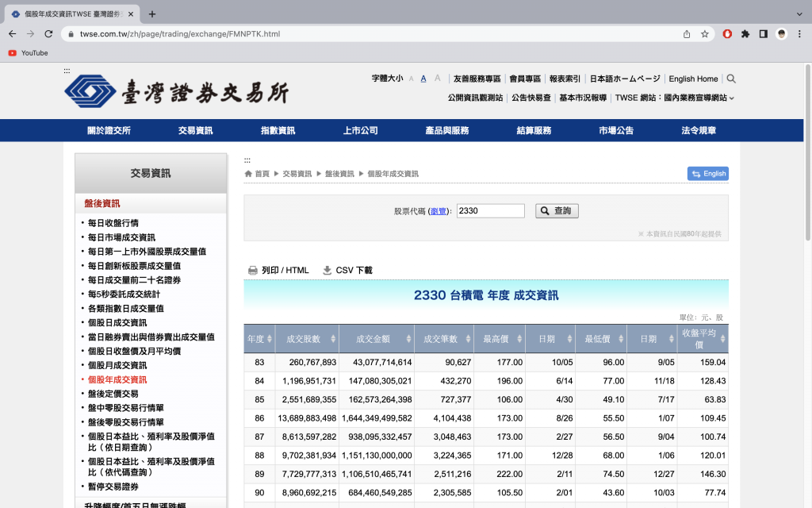This screenshot has height=508, width=812.
Task: Click the browser back arrow
Action: point(13,33)
